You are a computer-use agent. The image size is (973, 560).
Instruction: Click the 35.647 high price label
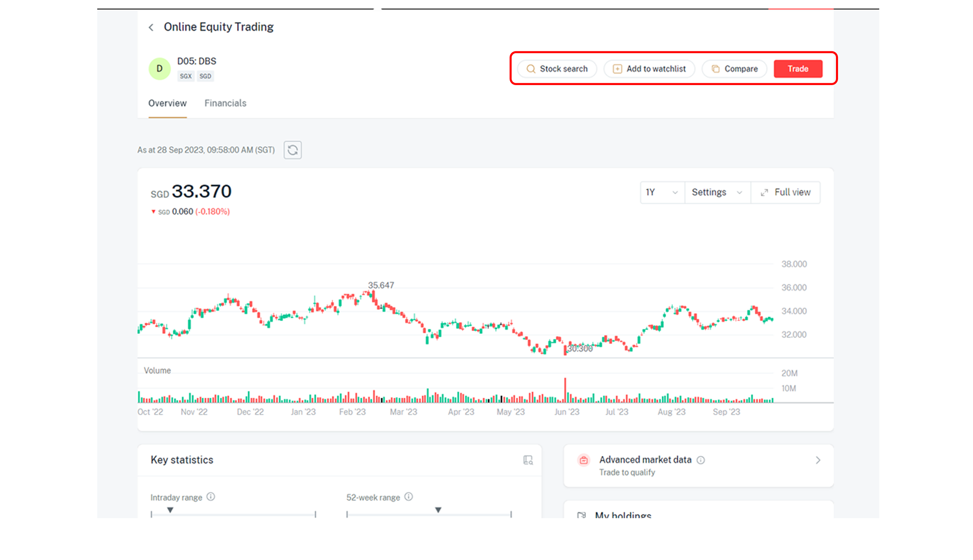pyautogui.click(x=381, y=285)
